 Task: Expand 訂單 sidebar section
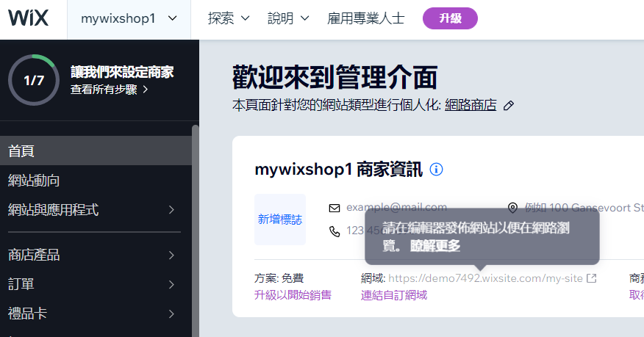[96, 284]
